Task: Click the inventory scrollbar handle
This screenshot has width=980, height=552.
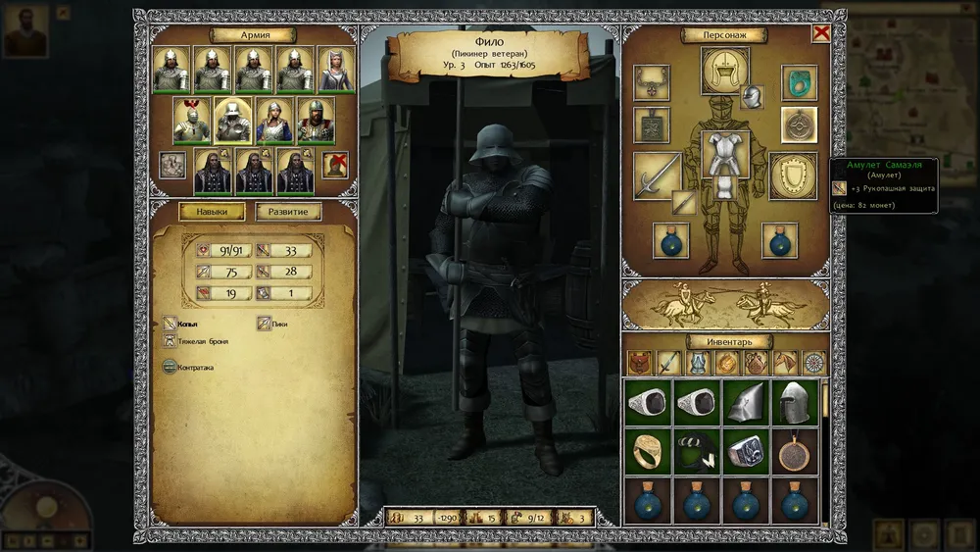Action: (825, 400)
